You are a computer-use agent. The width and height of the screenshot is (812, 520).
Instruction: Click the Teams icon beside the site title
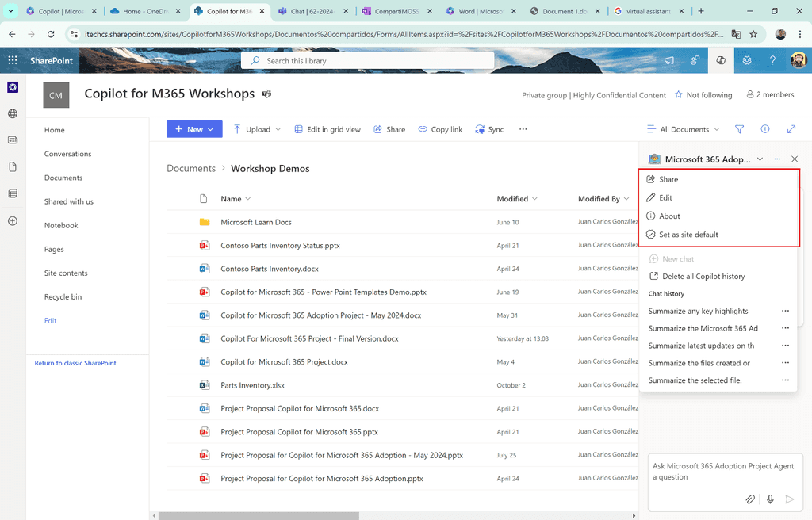pyautogui.click(x=266, y=94)
